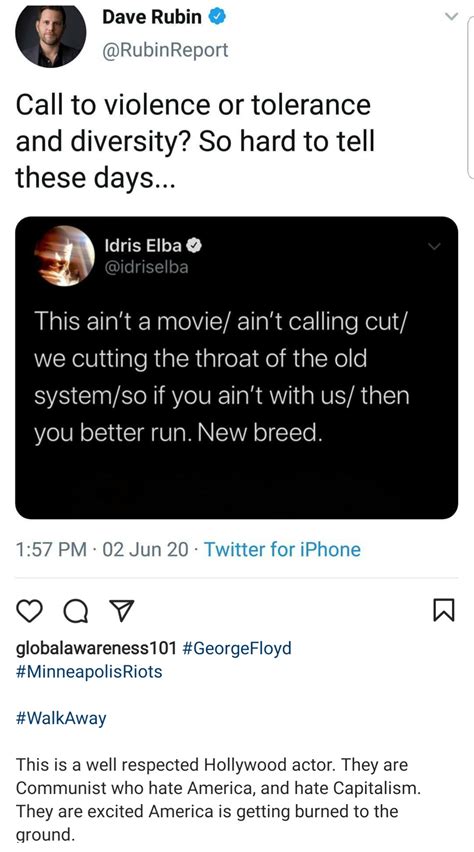Open Dave Rubin's profile picture
The width and height of the screenshot is (474, 852).
(51, 36)
